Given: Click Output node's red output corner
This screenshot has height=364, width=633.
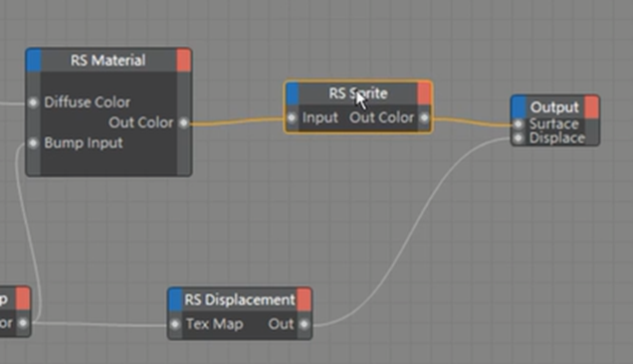Looking at the screenshot, I should (592, 107).
